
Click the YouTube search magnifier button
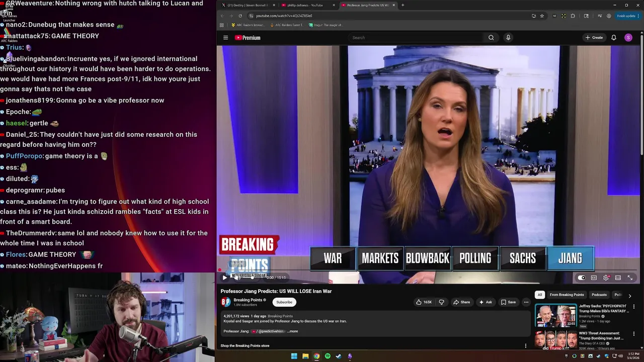(491, 38)
